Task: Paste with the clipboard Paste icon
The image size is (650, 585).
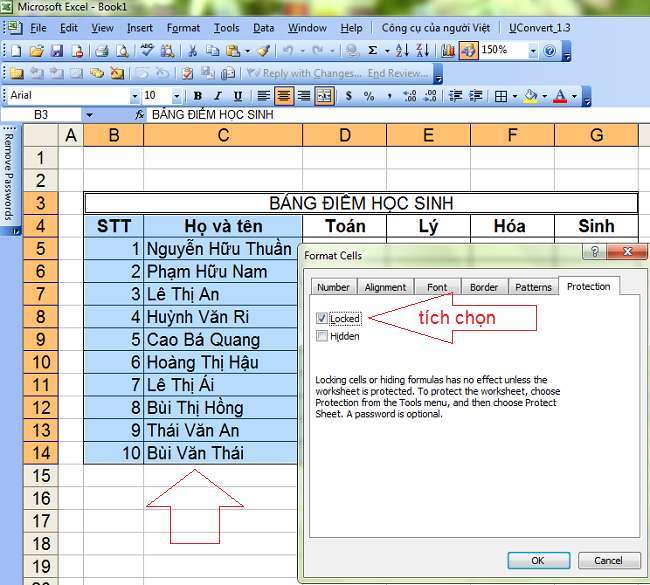Action: point(233,51)
